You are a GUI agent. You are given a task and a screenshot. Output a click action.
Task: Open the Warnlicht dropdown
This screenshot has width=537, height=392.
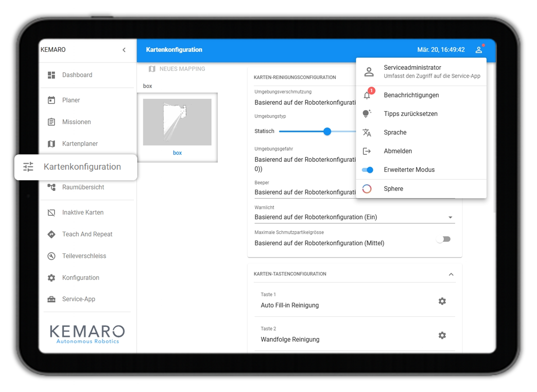coord(354,217)
